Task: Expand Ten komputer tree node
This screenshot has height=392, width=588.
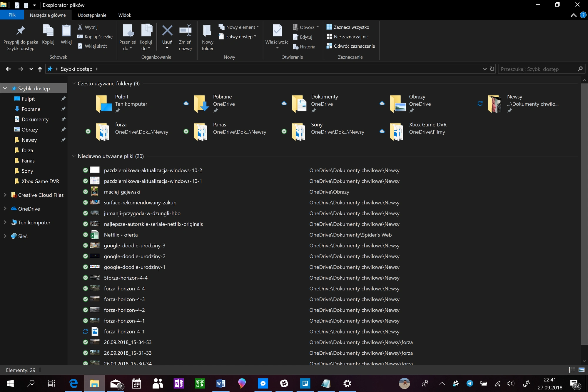Action: coord(5,222)
